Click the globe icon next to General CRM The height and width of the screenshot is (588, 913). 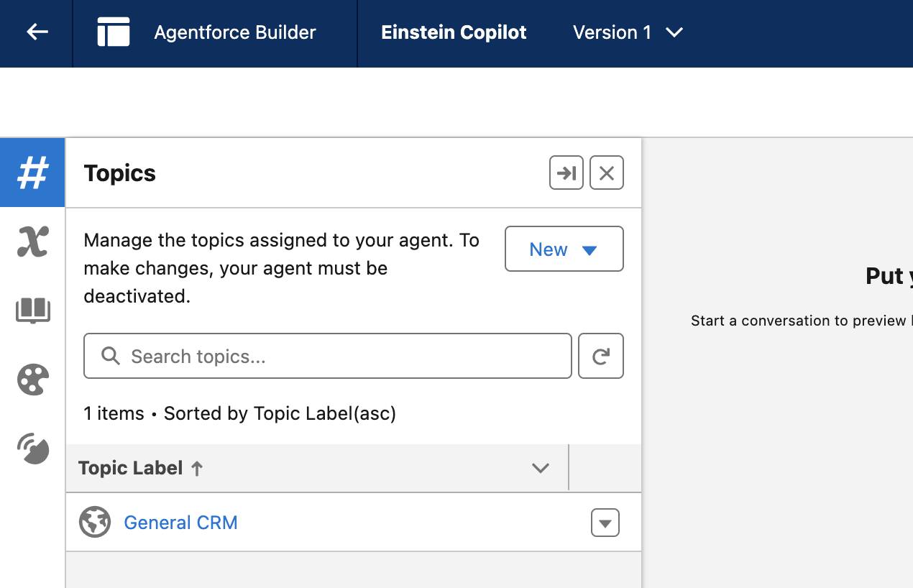click(94, 523)
